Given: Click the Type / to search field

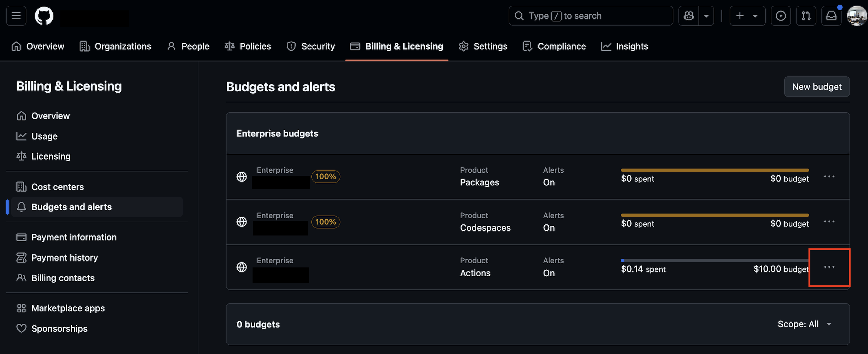Looking at the screenshot, I should tap(591, 16).
